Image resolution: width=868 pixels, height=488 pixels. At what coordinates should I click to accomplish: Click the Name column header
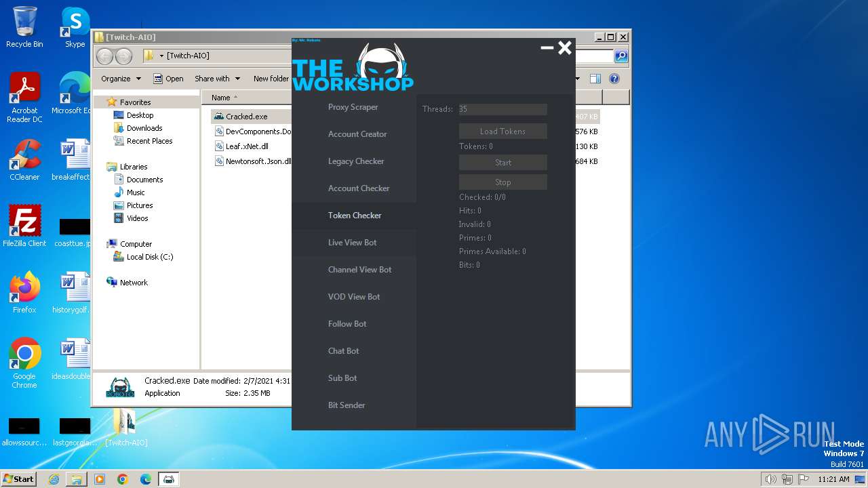(221, 98)
